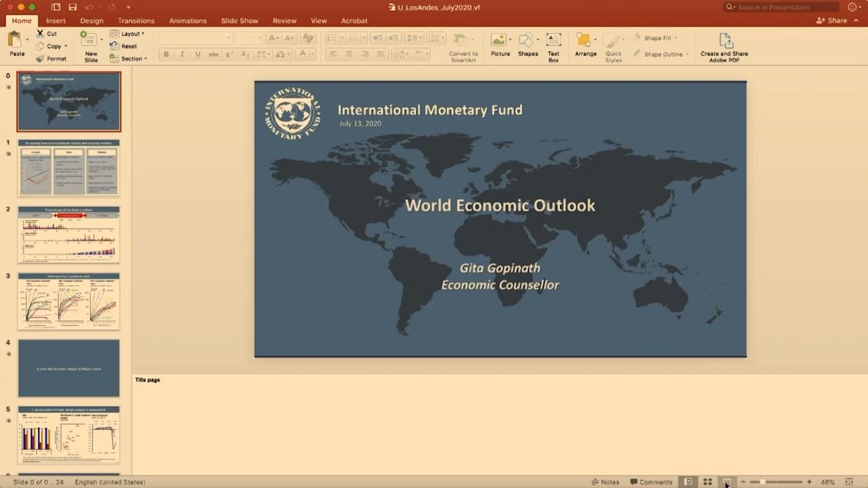Select slide 1 thumbnail

click(x=68, y=168)
